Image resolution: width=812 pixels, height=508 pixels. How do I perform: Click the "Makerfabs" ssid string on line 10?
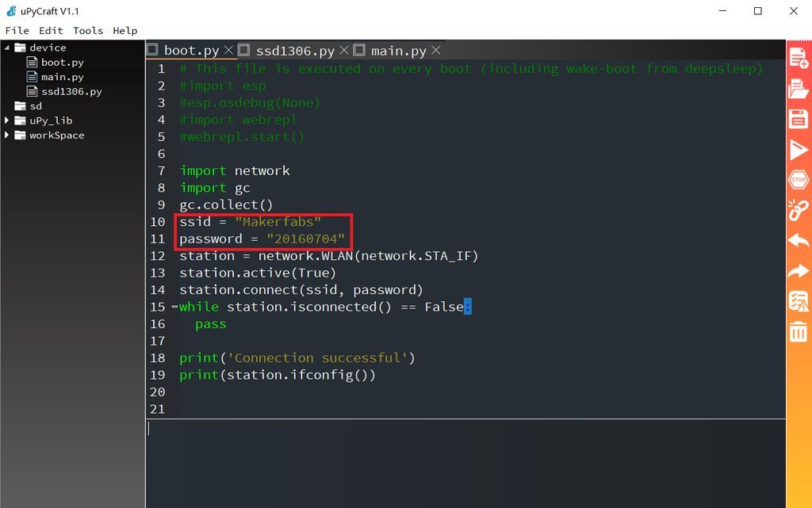click(278, 221)
